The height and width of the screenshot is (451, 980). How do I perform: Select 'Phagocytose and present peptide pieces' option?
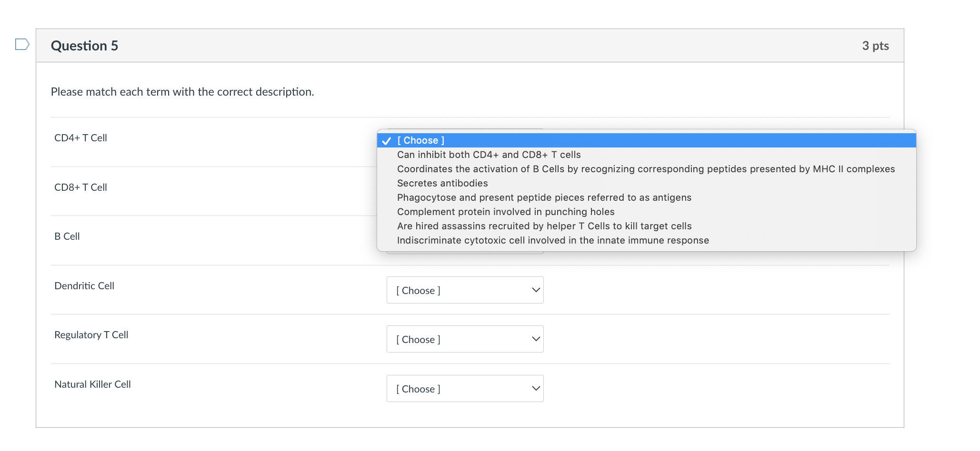[544, 197]
